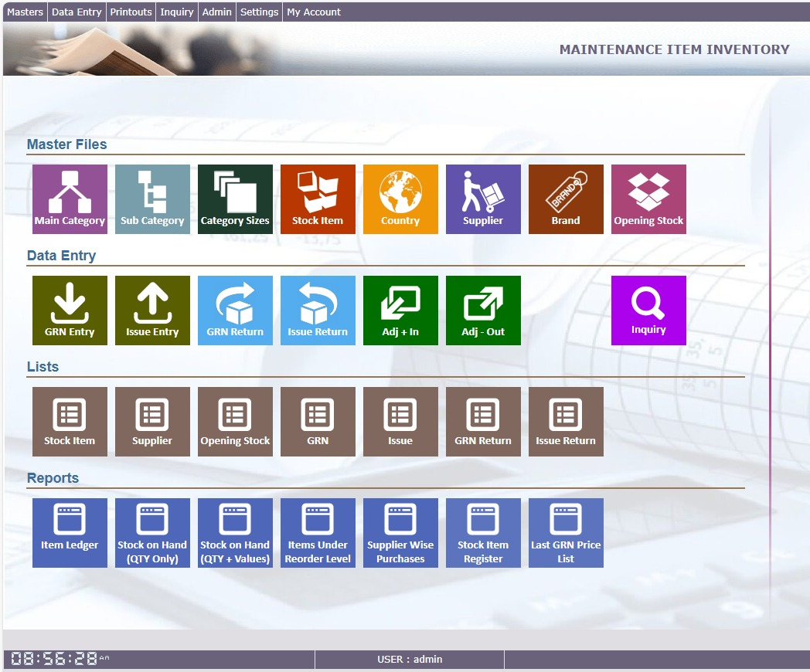Viewport: 810px width, 672px height.
Task: Click the USER : admin status label
Action: [x=410, y=659]
